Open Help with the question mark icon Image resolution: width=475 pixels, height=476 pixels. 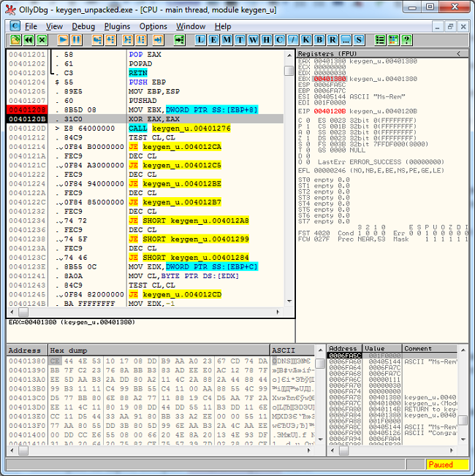click(406, 39)
